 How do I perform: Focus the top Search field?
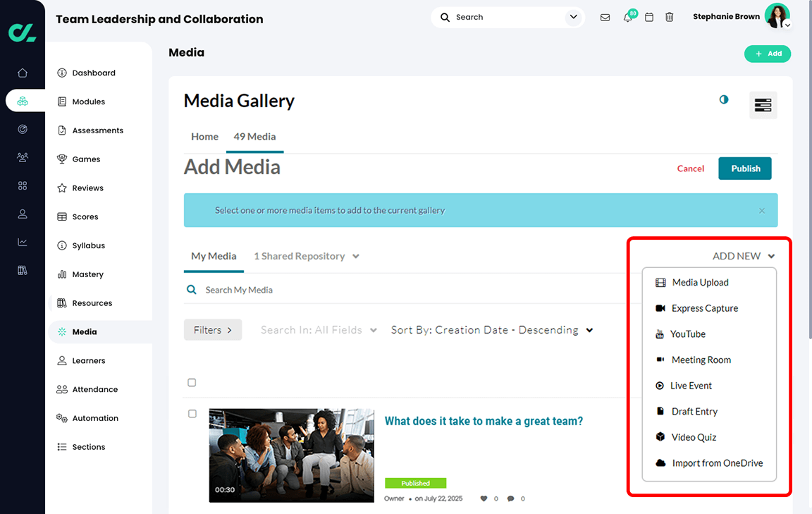508,17
